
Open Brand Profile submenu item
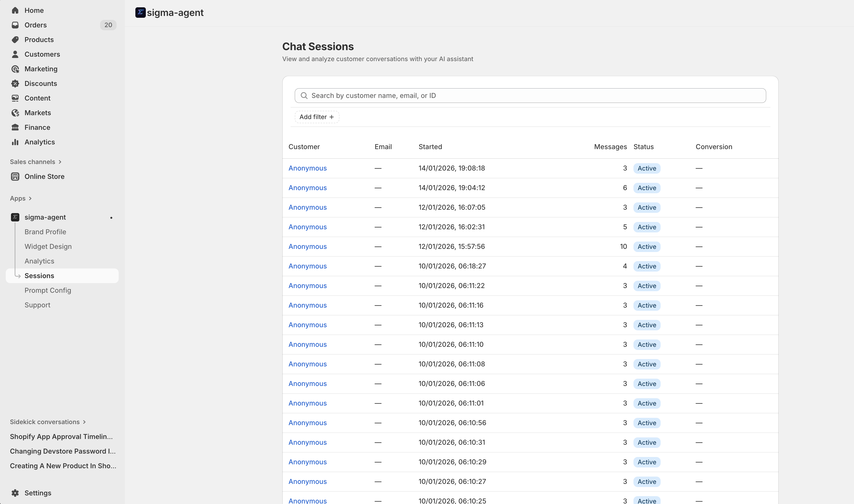(45, 232)
